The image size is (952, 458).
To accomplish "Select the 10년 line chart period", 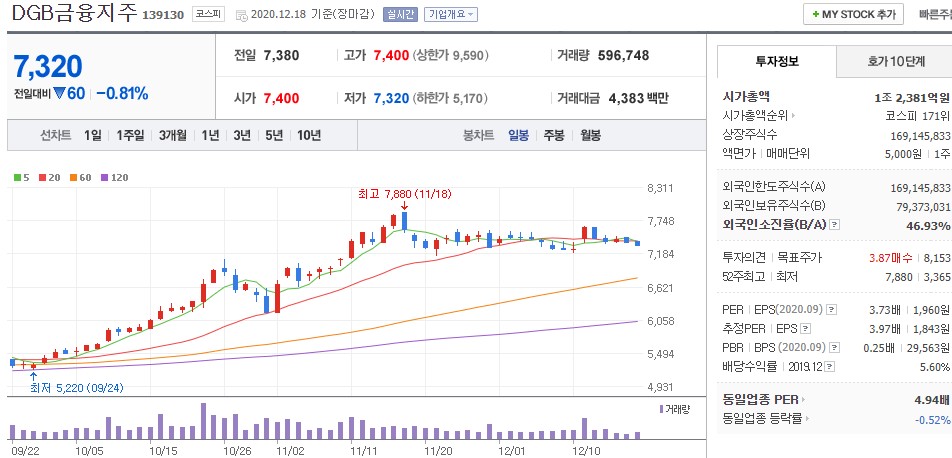I will coord(309,135).
